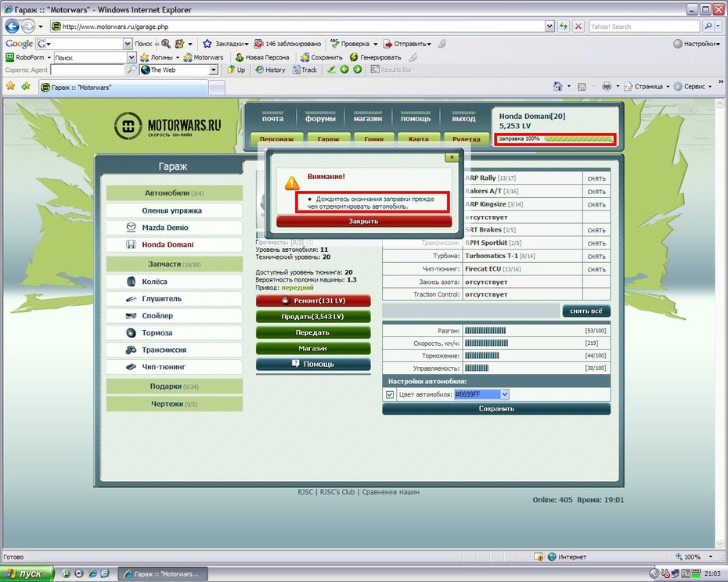
Task: Click the Home icon in command bar
Action: [557, 86]
